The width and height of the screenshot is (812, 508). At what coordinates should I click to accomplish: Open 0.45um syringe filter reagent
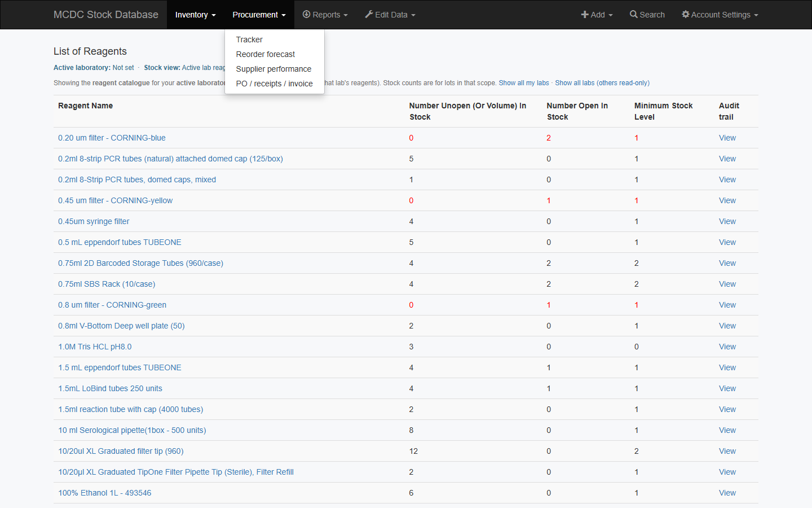[x=94, y=221]
